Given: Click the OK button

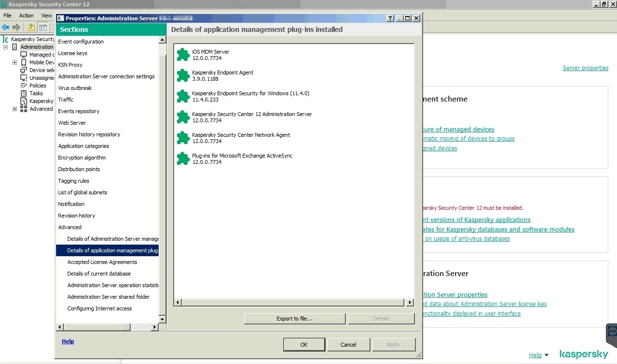Looking at the screenshot, I should coord(304,345).
